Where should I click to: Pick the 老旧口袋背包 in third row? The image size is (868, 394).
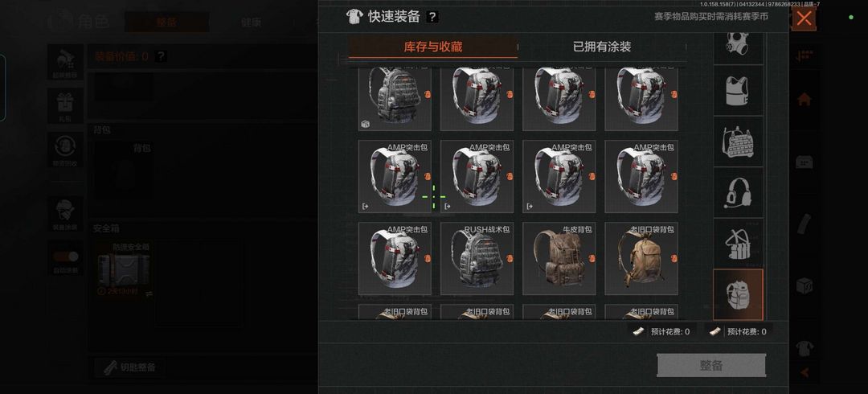coord(641,259)
